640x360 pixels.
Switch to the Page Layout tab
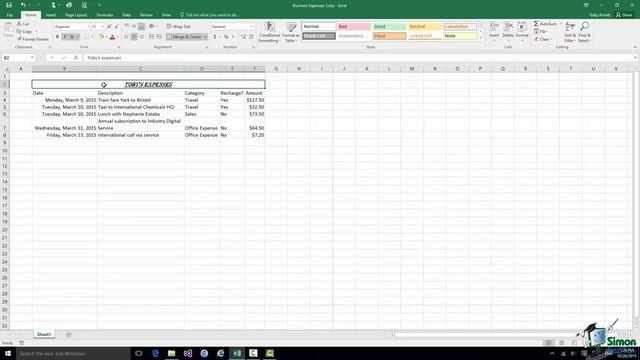76,15
